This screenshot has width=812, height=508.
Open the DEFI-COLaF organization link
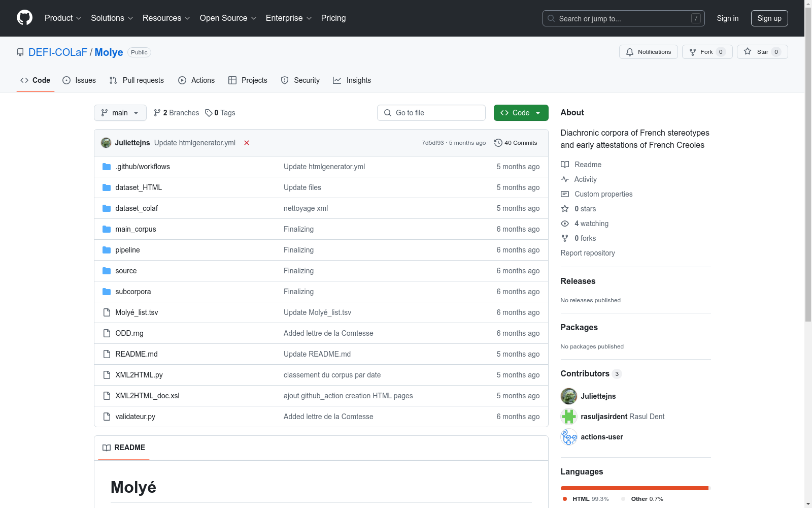(58, 52)
